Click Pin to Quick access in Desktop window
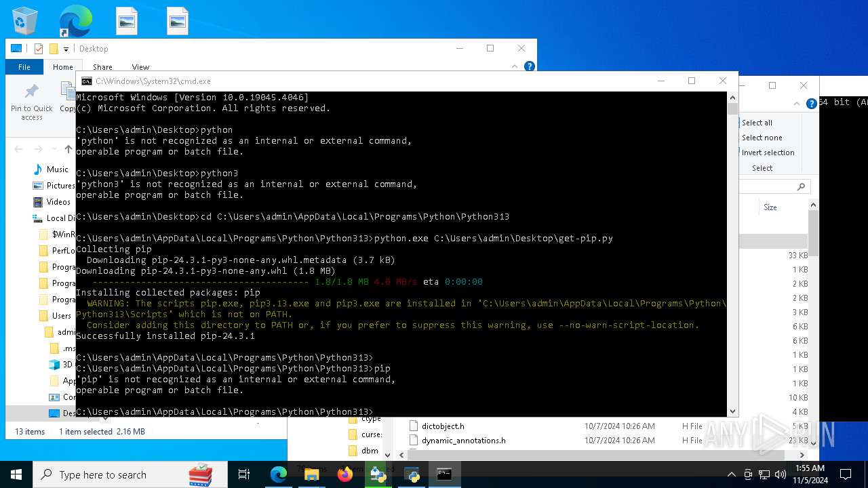Screen dimensions: 868x488 (31, 102)
